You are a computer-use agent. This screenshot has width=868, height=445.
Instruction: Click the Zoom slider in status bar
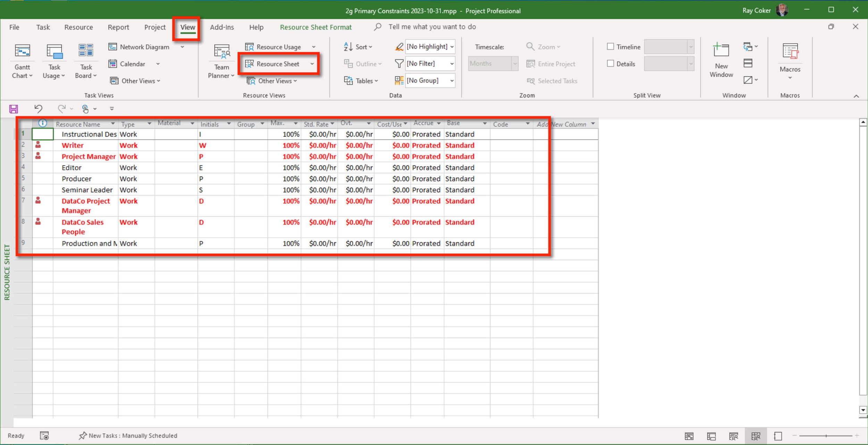click(826, 436)
